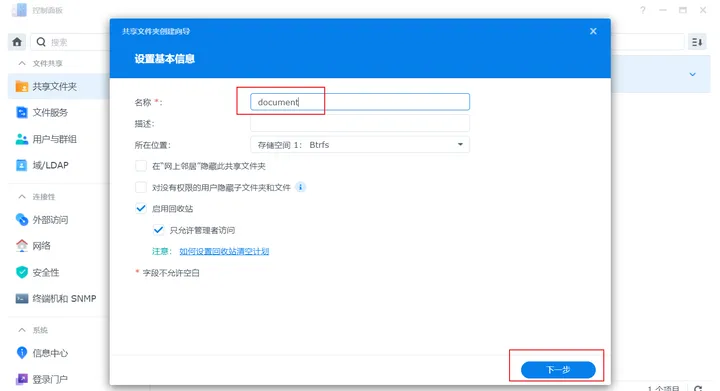Open 外部访问 external access icon
This screenshot has height=391, width=720.
(22, 220)
